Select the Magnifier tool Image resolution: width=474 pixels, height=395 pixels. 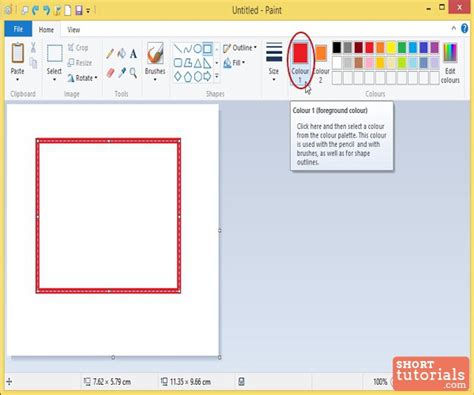[x=133, y=73]
